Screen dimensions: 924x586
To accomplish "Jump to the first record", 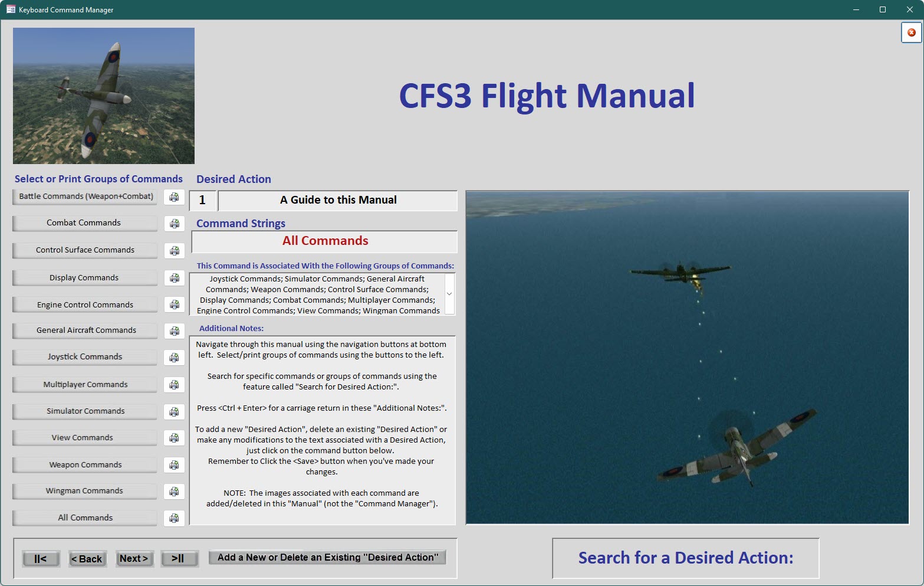I will click(41, 558).
